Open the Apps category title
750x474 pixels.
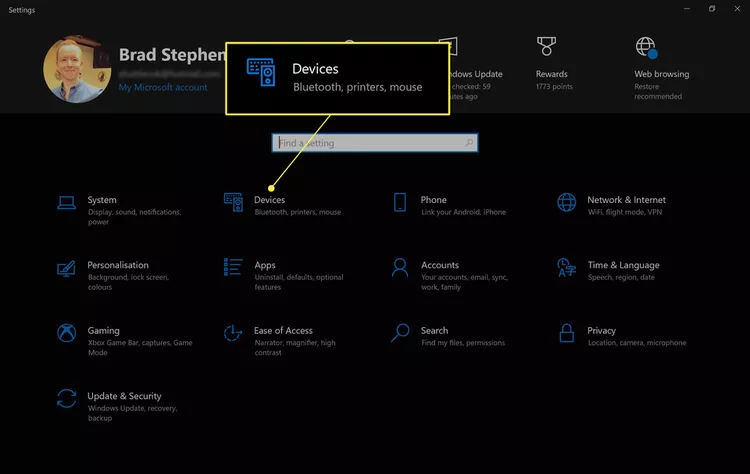265,265
